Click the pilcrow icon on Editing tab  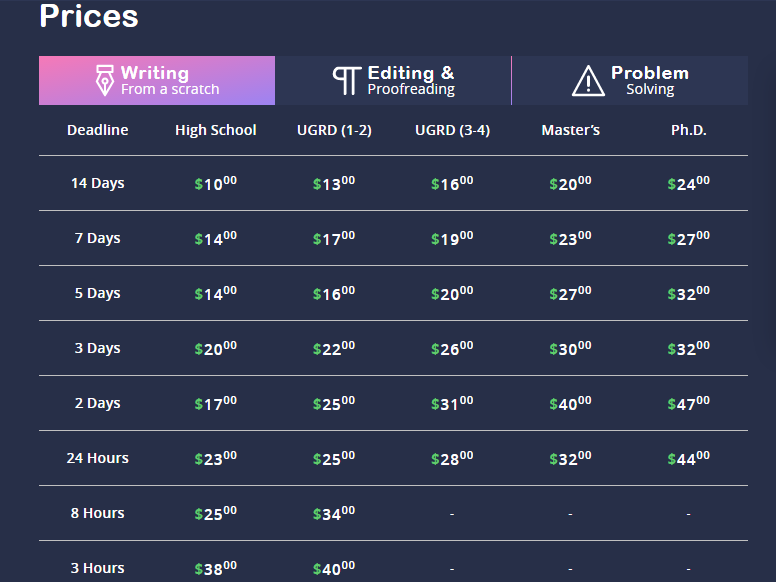coord(346,81)
